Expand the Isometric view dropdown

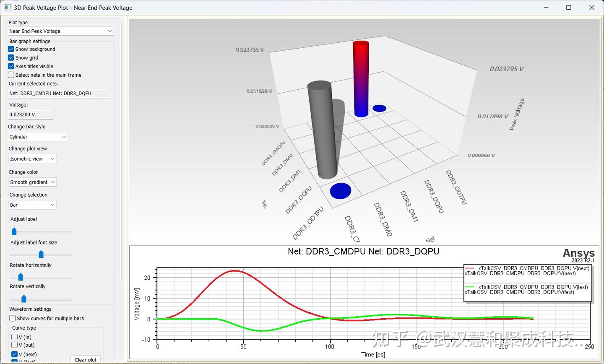pos(33,159)
